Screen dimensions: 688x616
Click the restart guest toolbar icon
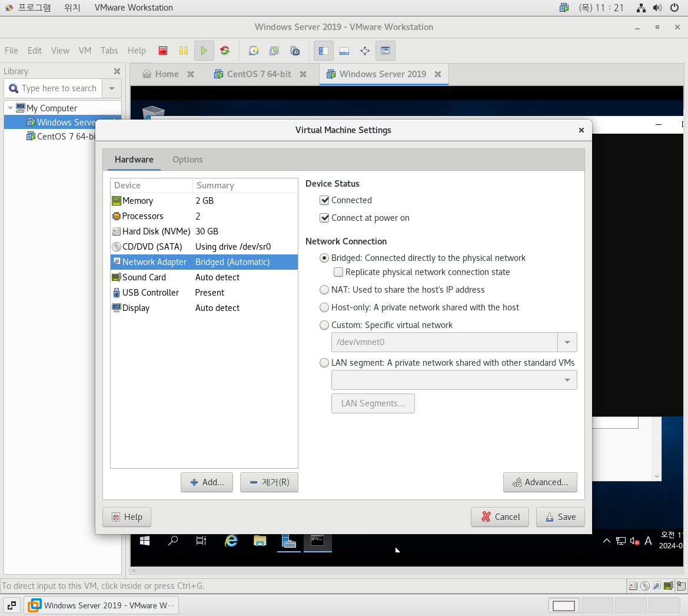coord(225,51)
